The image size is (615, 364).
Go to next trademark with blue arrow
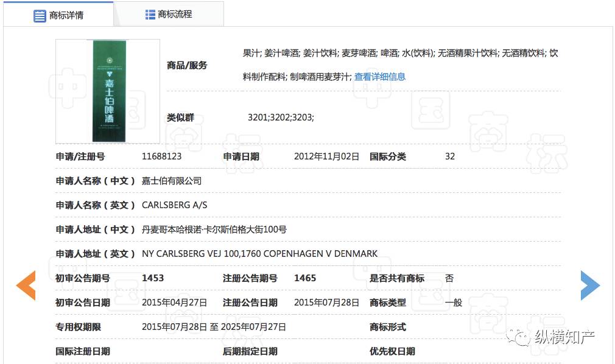click(590, 285)
